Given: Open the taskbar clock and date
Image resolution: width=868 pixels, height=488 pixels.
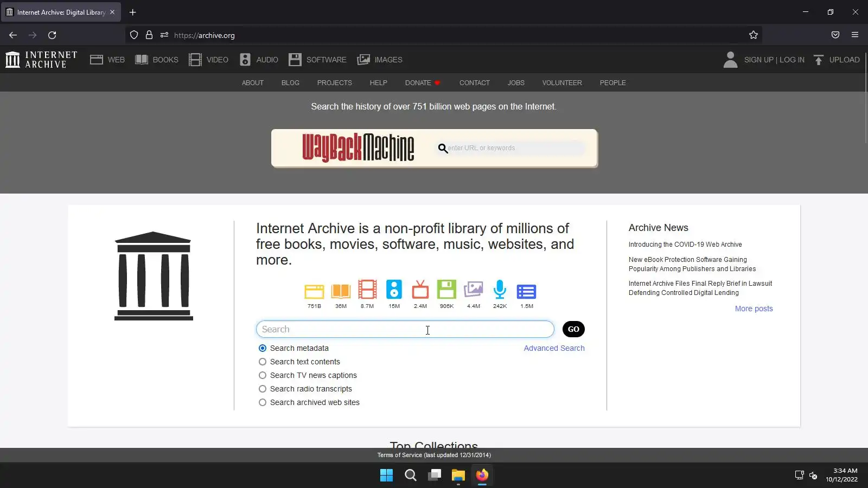Looking at the screenshot, I should click(842, 475).
